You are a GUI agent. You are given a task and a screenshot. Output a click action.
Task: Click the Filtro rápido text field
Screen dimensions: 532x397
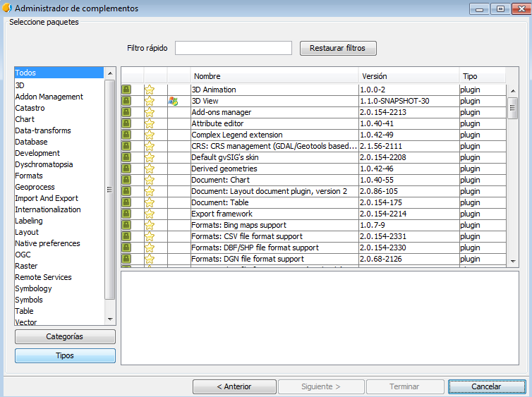pos(233,48)
